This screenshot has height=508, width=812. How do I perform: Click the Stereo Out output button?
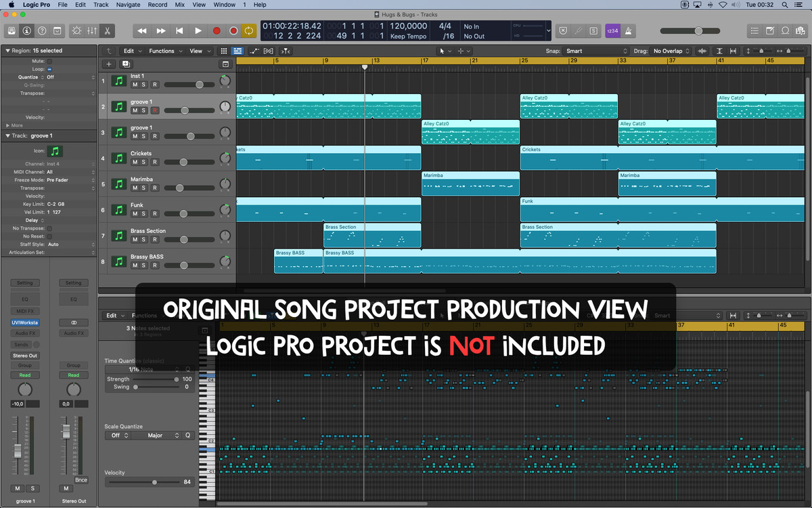[x=24, y=356]
